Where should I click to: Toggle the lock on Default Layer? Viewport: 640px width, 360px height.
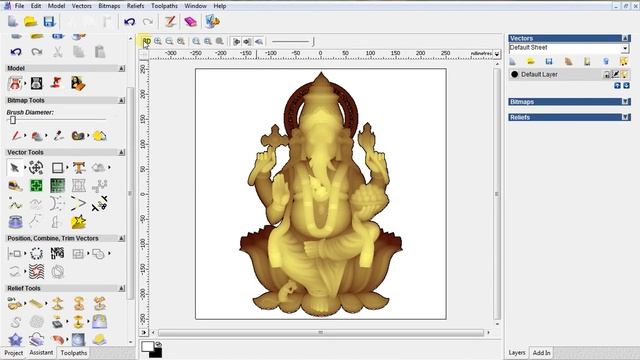point(607,74)
